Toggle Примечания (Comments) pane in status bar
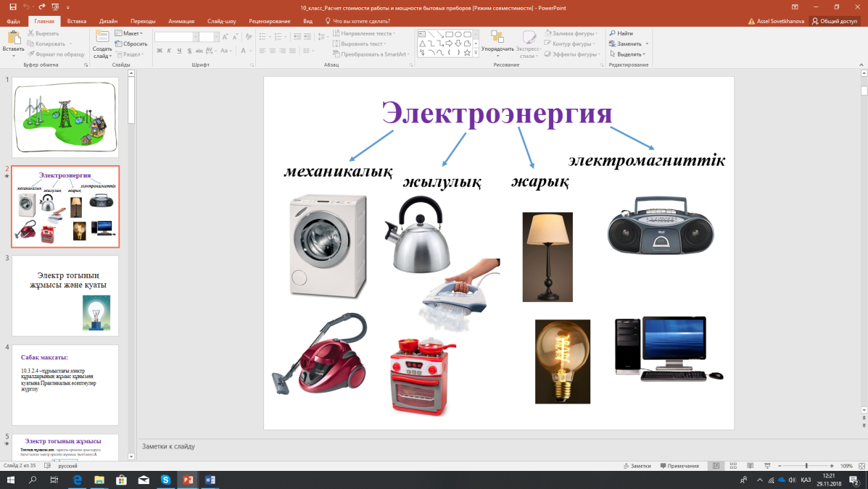The image size is (868, 489). click(678, 466)
